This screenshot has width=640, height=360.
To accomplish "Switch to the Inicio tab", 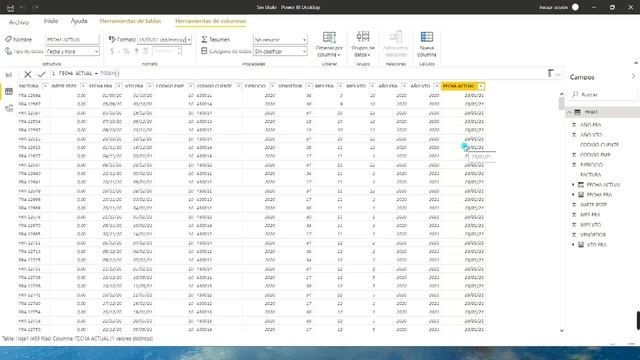I will pos(51,21).
